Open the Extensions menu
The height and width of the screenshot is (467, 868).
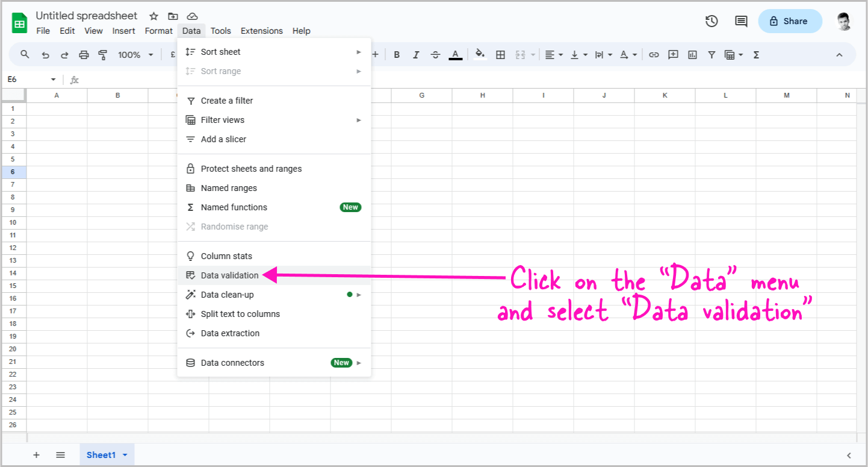click(261, 31)
